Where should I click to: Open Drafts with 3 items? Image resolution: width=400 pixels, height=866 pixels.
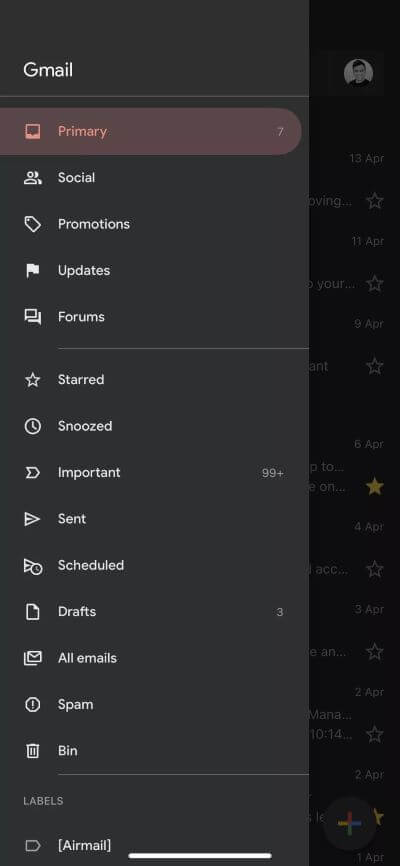tap(154, 612)
